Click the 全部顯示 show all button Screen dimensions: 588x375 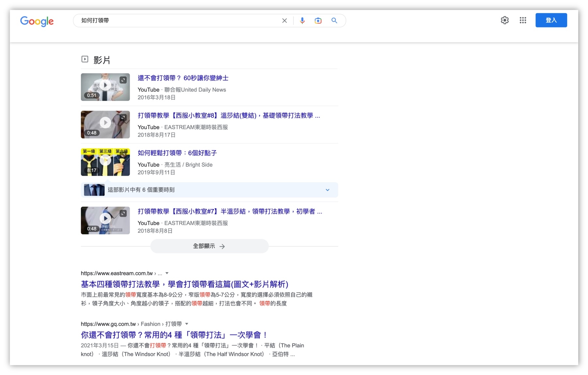click(x=209, y=246)
